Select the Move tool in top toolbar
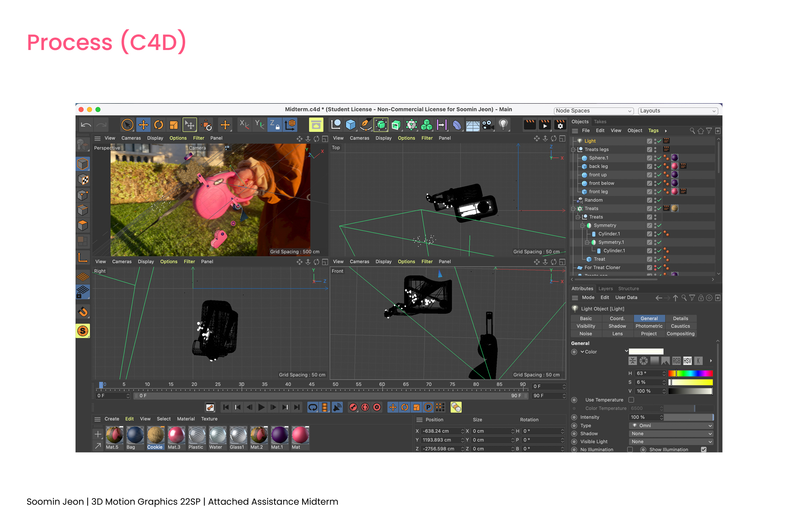Image resolution: width=798 pixels, height=532 pixels. coord(143,125)
